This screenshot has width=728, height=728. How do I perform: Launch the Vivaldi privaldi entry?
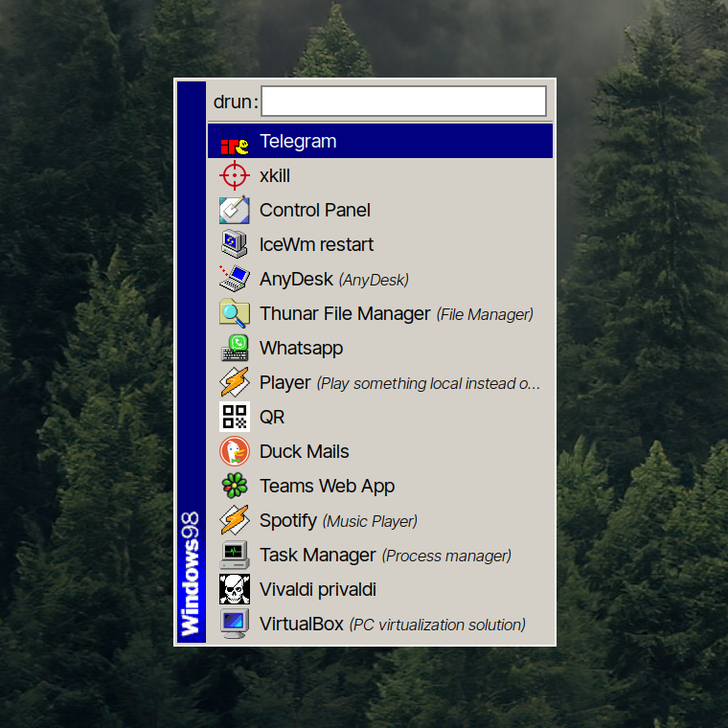click(379, 589)
